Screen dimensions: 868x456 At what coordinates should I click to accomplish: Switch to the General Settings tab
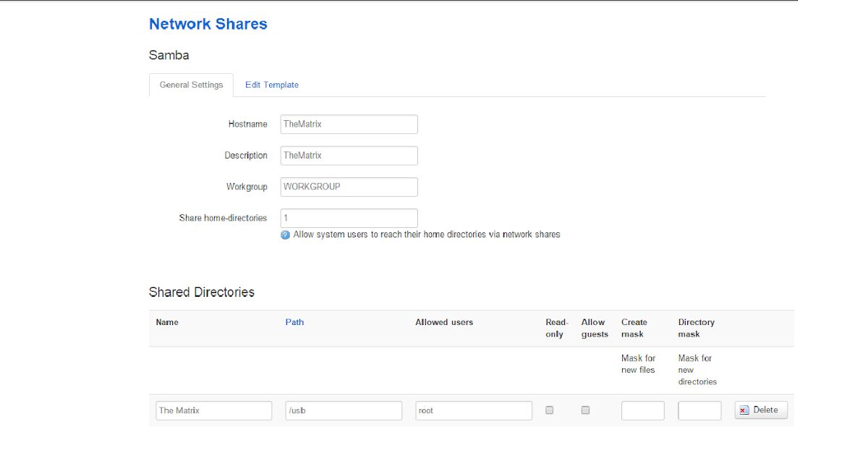click(191, 85)
